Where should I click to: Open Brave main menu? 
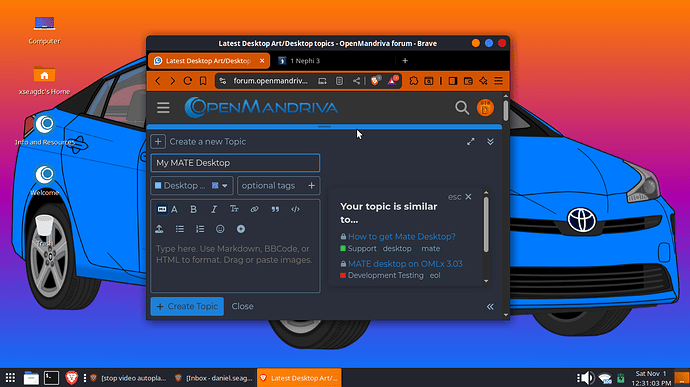(x=499, y=81)
